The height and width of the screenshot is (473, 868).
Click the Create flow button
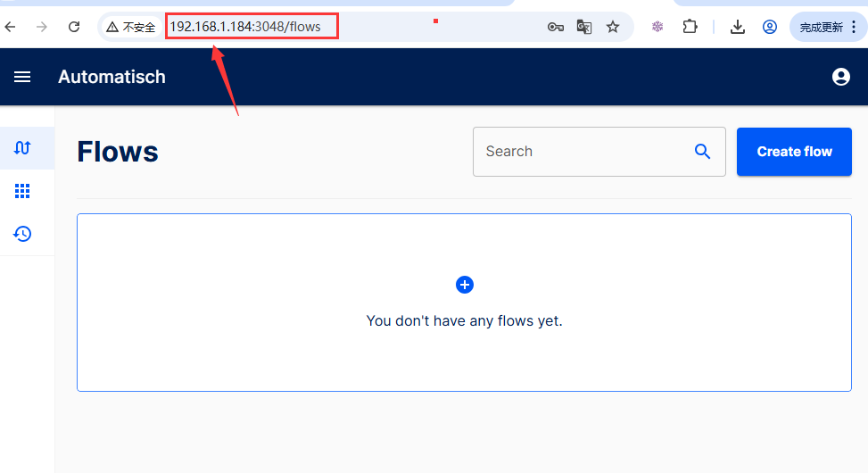[794, 151]
